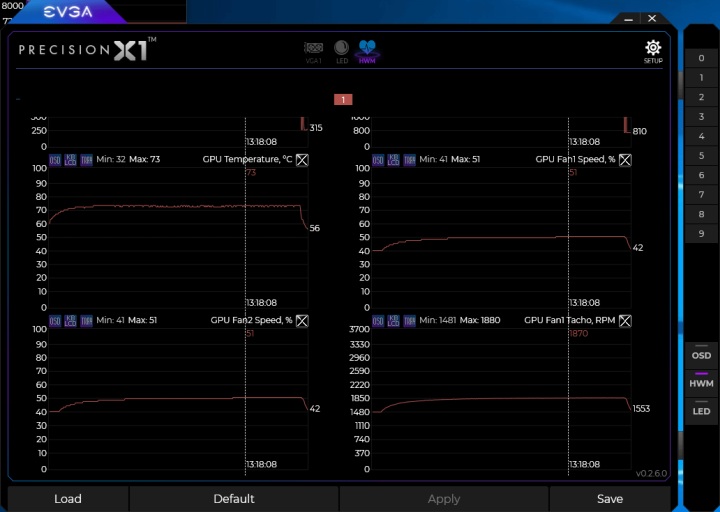The height and width of the screenshot is (512, 720).
Task: Click the GPU Fan2 Speed, % graph title
Action: point(251,320)
